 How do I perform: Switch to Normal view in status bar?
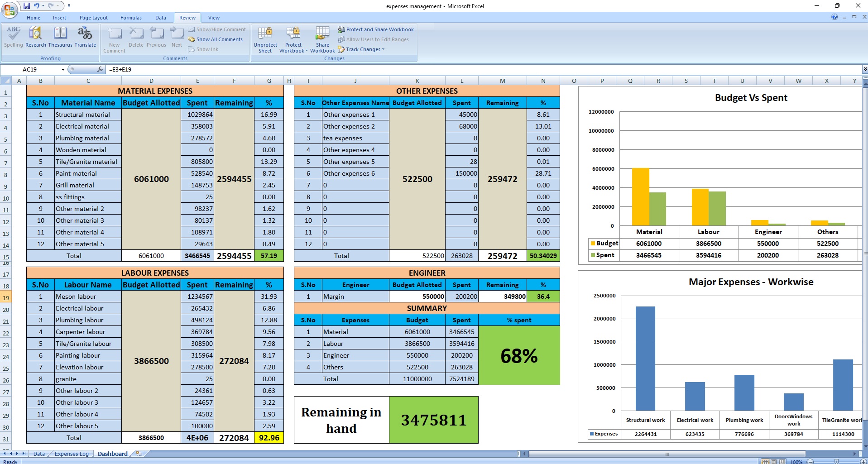765,462
